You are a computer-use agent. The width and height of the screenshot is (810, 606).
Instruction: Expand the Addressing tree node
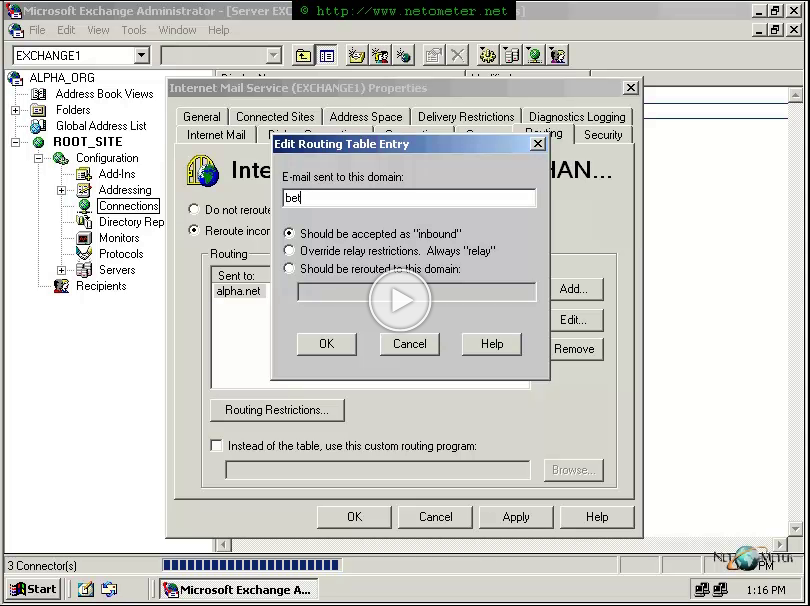pos(61,190)
